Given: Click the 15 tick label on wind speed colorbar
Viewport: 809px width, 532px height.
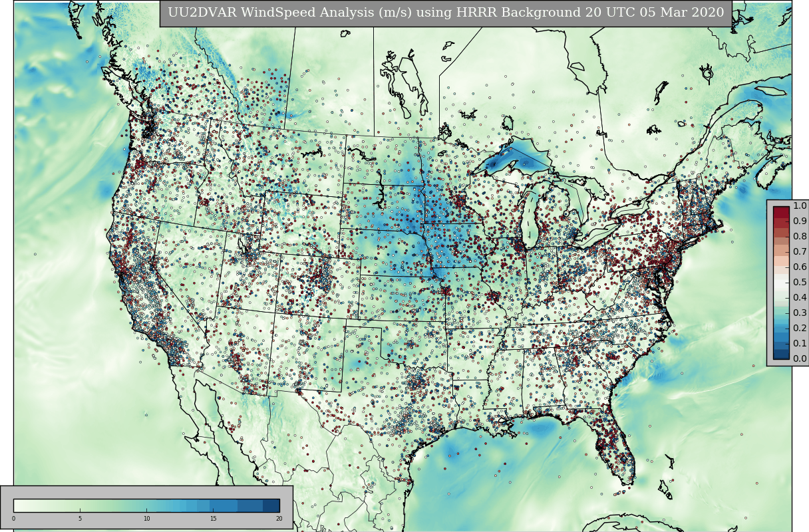Looking at the screenshot, I should [213, 519].
